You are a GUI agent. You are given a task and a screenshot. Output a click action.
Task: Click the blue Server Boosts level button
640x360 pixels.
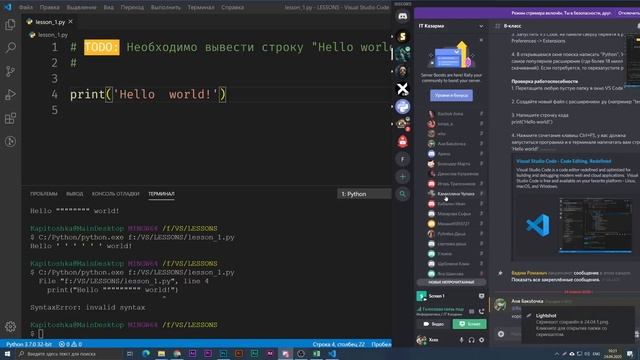tap(451, 96)
